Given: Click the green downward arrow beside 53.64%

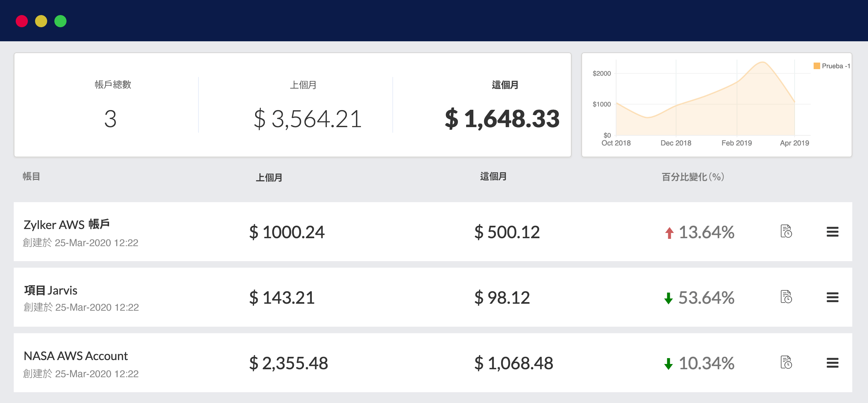Looking at the screenshot, I should pyautogui.click(x=668, y=298).
